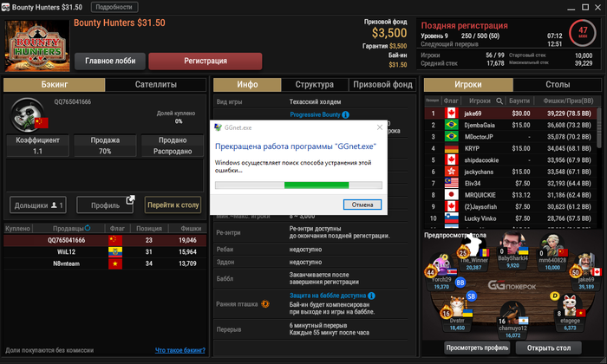
Task: Click the Подробности button in title bar
Action: 114,7
